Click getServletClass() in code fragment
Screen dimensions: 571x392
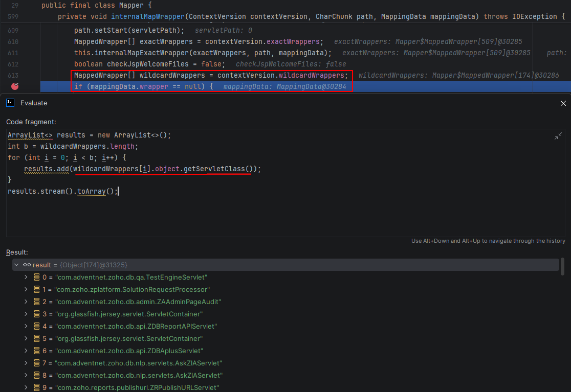click(218, 169)
